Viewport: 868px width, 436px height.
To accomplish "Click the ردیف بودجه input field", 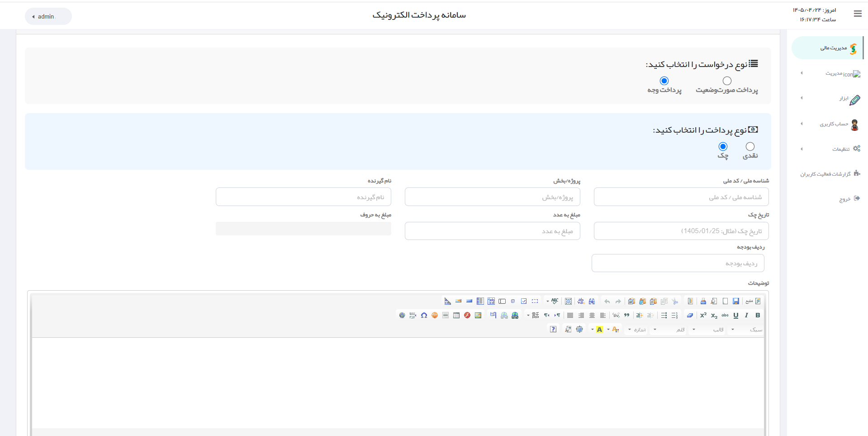I will [678, 263].
